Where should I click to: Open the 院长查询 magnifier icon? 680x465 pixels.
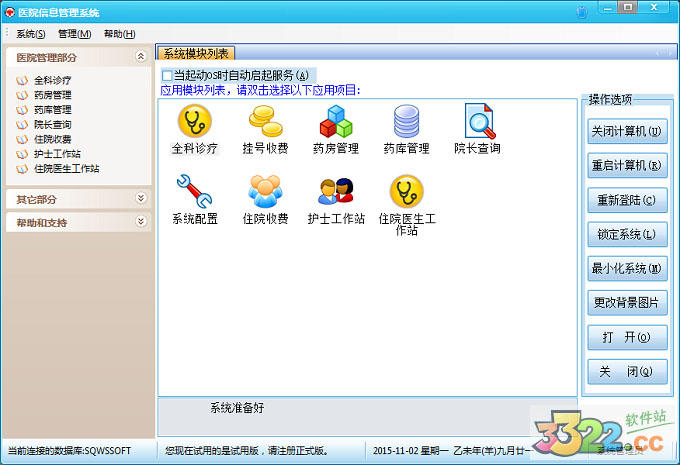(477, 122)
